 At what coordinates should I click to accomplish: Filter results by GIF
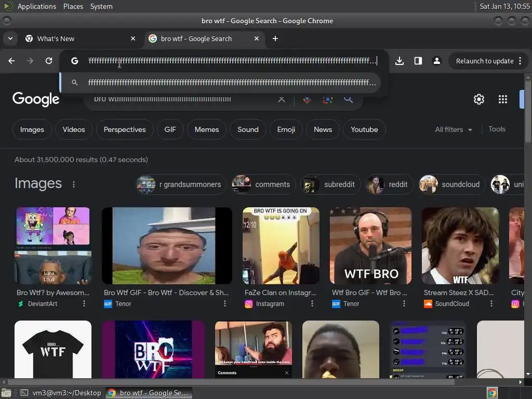(x=170, y=129)
